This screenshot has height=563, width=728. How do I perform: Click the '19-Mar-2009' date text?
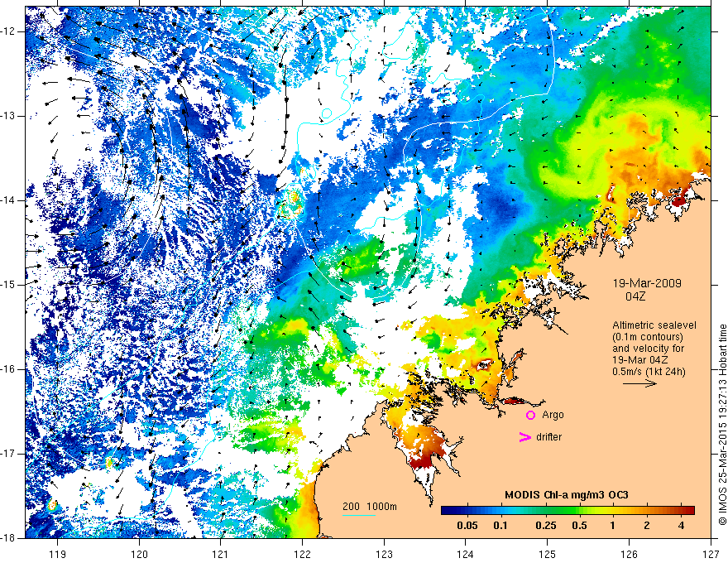647,283
